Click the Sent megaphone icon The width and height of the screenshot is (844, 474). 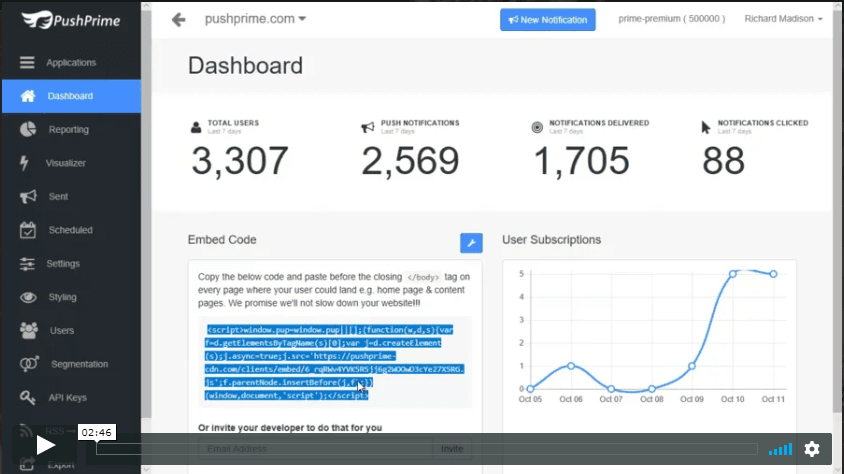[x=28, y=197]
